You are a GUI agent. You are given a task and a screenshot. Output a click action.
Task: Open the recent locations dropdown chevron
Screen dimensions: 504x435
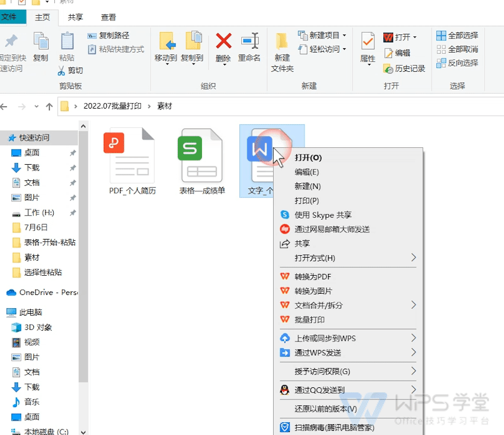[36, 107]
